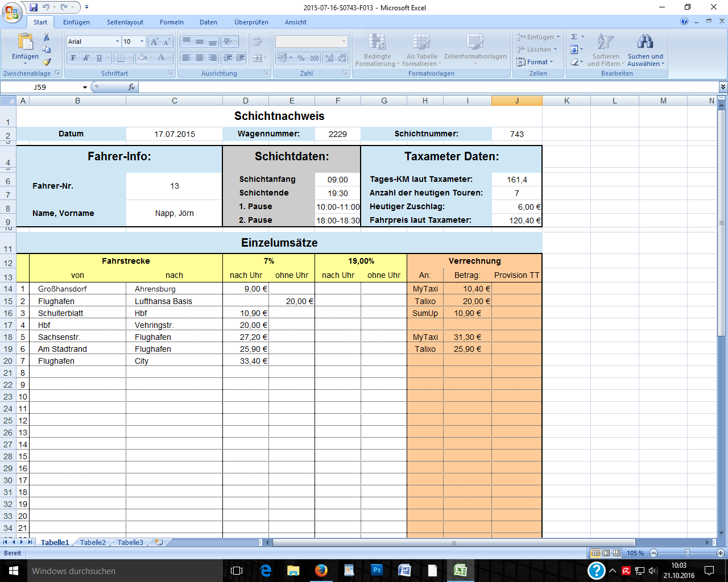Click the Save icon in quick access toolbar
Screen dimensions: 728x582
click(34, 7)
